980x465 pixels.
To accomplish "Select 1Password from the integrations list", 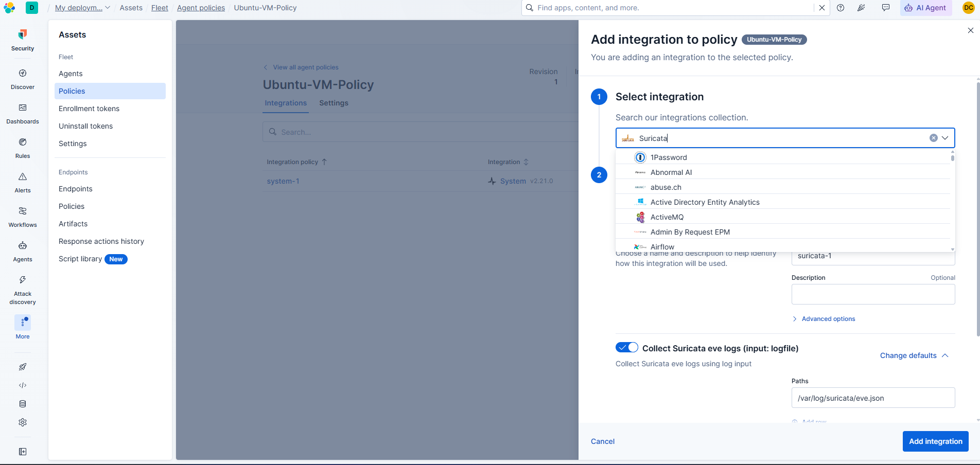I will pos(783,157).
